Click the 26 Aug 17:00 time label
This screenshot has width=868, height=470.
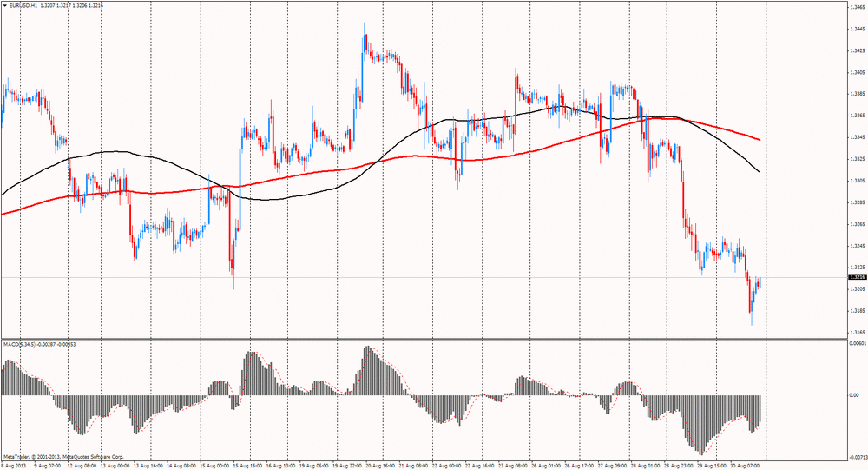pos(581,466)
